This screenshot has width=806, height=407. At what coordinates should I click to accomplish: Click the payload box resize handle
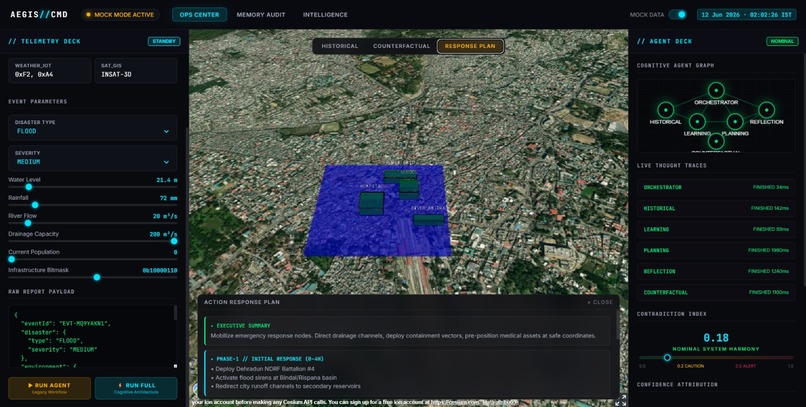175,366
